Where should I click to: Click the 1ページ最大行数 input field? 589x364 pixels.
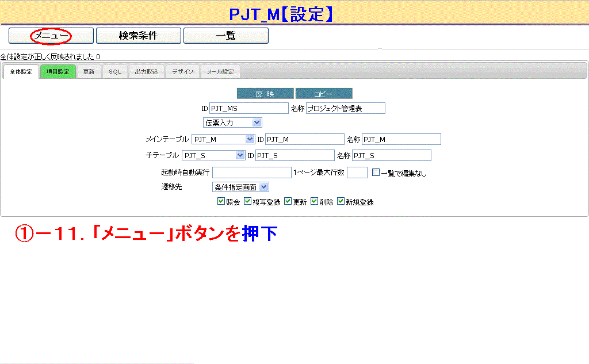[357, 173]
